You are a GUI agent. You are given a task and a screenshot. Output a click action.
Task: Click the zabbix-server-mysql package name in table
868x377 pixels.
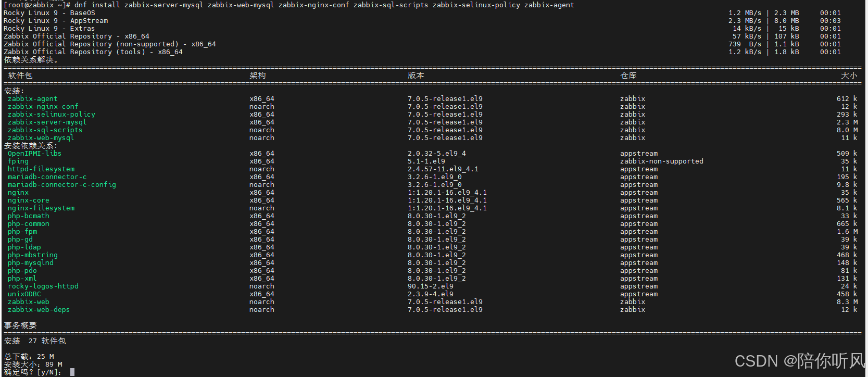pos(47,122)
